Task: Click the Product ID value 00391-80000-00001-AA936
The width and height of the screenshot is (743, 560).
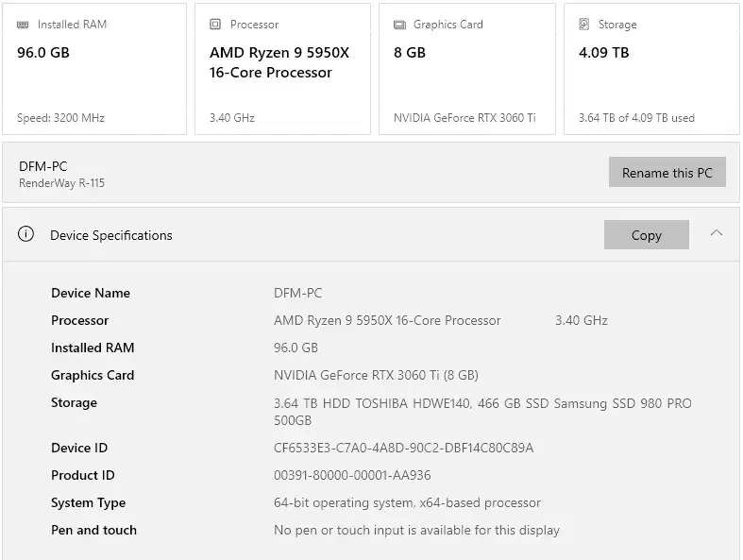Action: tap(352, 475)
